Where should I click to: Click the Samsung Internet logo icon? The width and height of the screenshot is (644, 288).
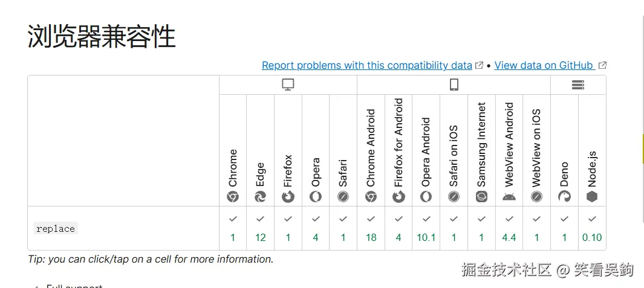(481, 196)
